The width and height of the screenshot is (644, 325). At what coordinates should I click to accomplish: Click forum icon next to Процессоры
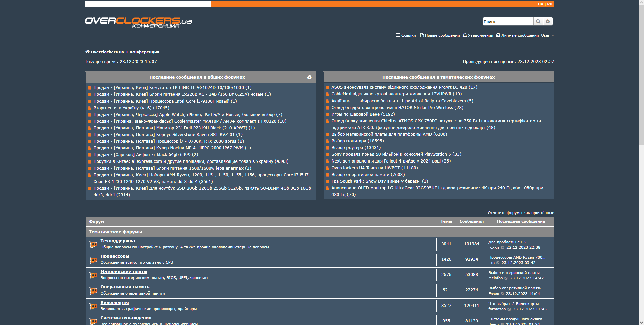[93, 260]
